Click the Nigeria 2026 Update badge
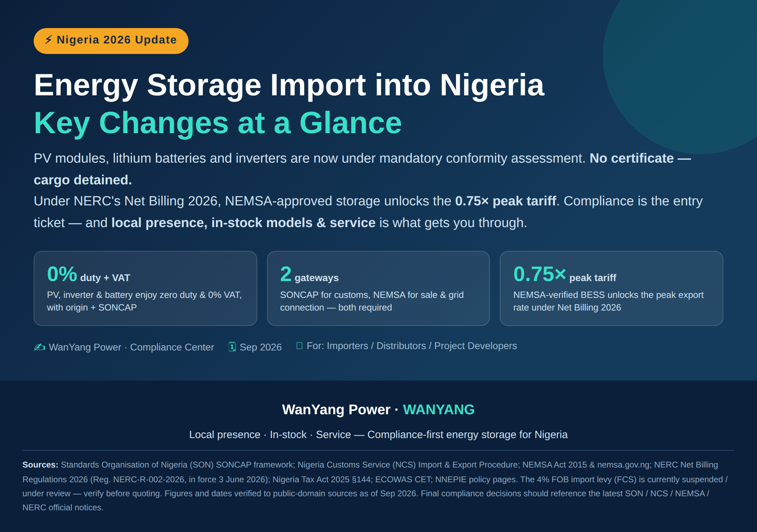Image resolution: width=757 pixels, height=532 pixels. [x=111, y=41]
